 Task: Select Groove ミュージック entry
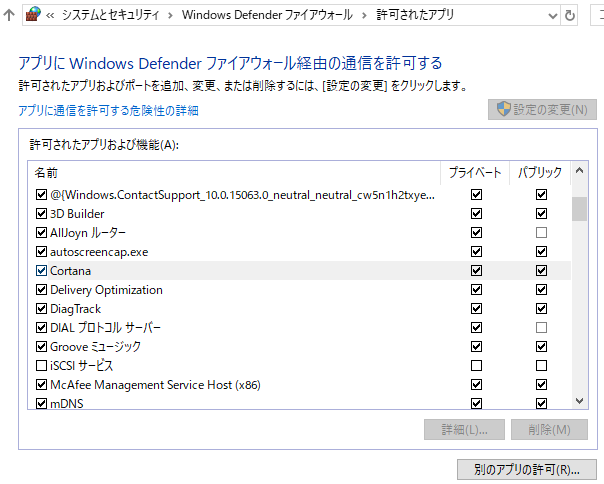(x=96, y=346)
